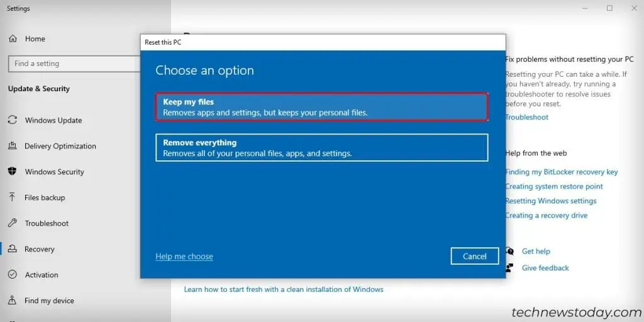Image resolution: width=644 pixels, height=322 pixels.
Task: Open the Windows Security page
Action: (54, 172)
